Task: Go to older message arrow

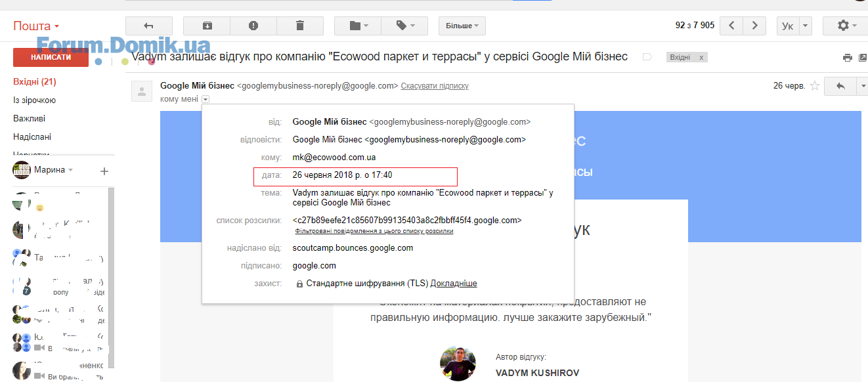Action: tap(755, 26)
